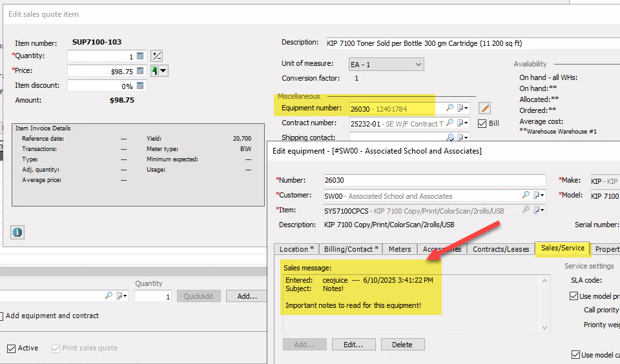This screenshot has width=620, height=364.
Task: Click the pencil edit equipment icon
Action: click(x=485, y=108)
